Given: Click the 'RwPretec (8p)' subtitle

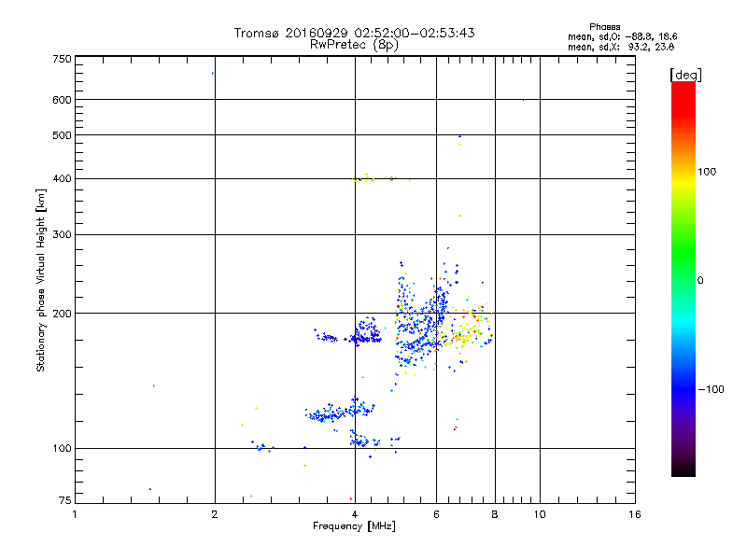Looking at the screenshot, I should click(354, 45).
